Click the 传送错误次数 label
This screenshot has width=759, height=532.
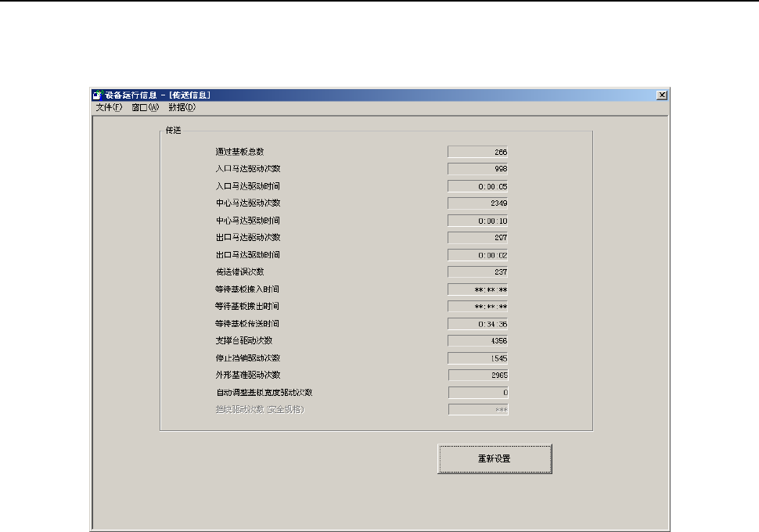(x=239, y=271)
